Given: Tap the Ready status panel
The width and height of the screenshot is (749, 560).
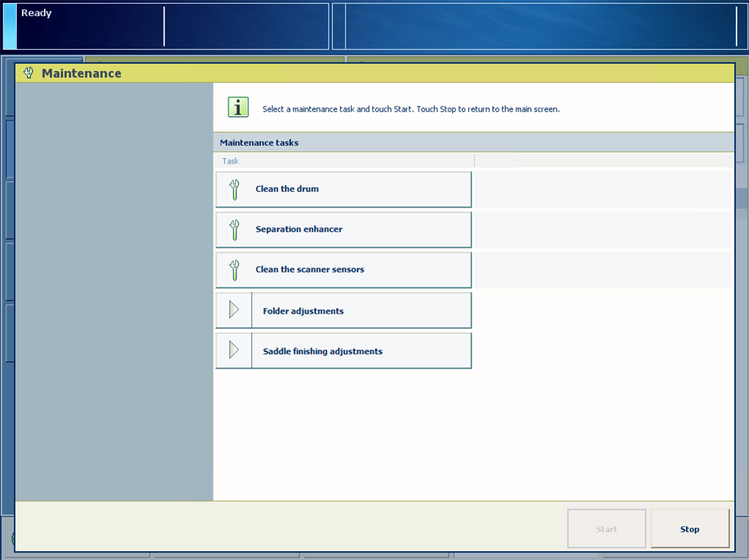Looking at the screenshot, I should coord(88,26).
